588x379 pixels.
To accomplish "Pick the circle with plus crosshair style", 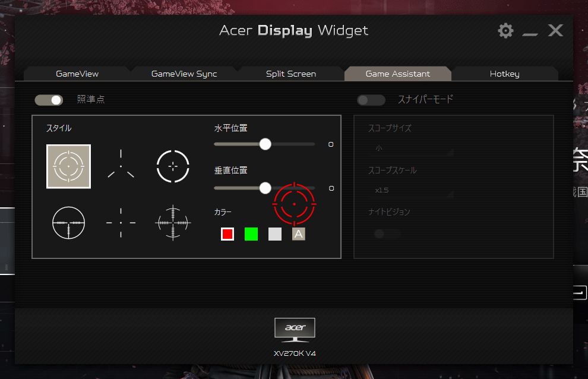I will click(x=173, y=166).
